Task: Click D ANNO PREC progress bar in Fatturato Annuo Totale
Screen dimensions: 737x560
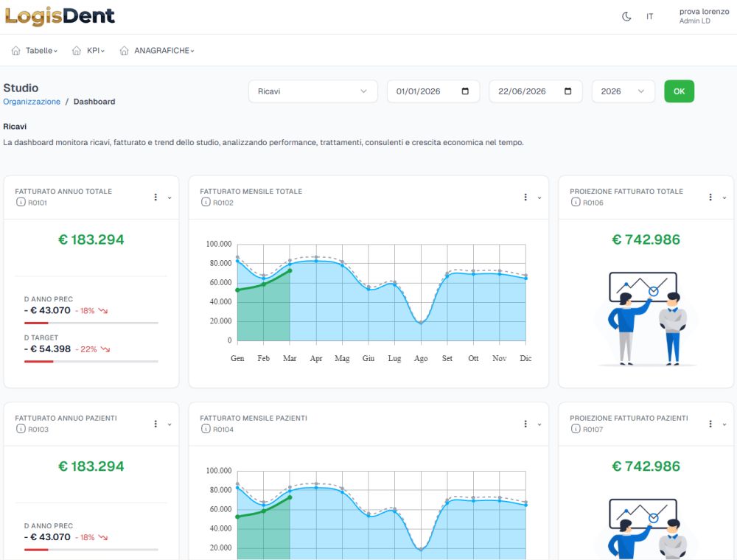Action: [91, 323]
